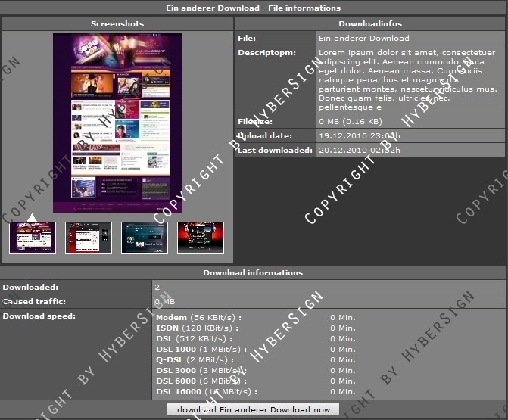
Task: Select the first purple screenshot thumbnail
Action: pyautogui.click(x=33, y=238)
